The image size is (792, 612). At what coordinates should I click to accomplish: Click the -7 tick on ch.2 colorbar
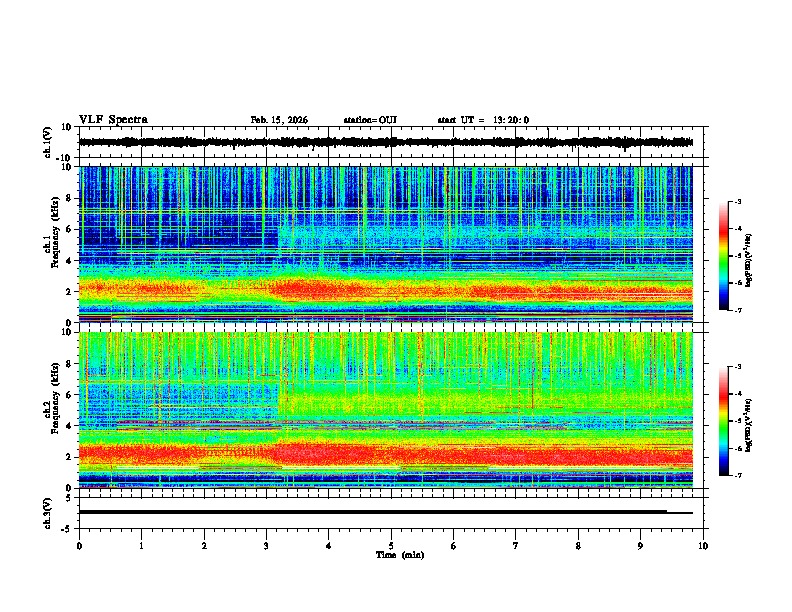click(x=737, y=475)
